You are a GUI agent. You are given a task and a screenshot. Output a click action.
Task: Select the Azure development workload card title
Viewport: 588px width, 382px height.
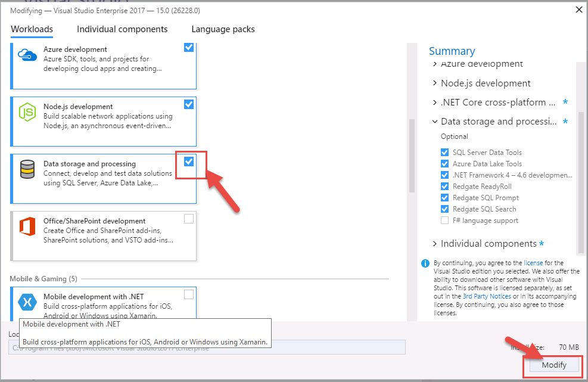[x=75, y=49]
